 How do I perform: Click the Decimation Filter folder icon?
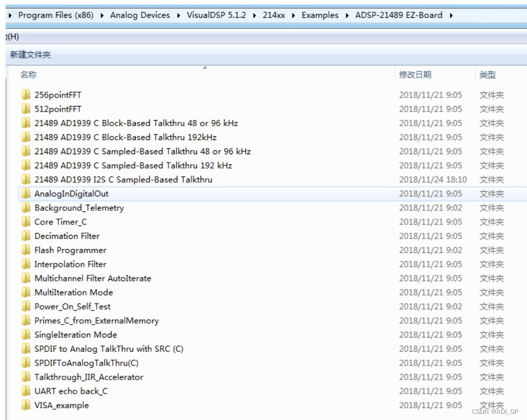click(26, 236)
